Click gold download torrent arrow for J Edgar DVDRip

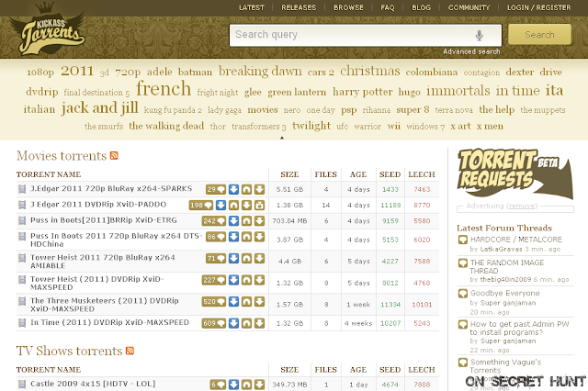point(246,206)
